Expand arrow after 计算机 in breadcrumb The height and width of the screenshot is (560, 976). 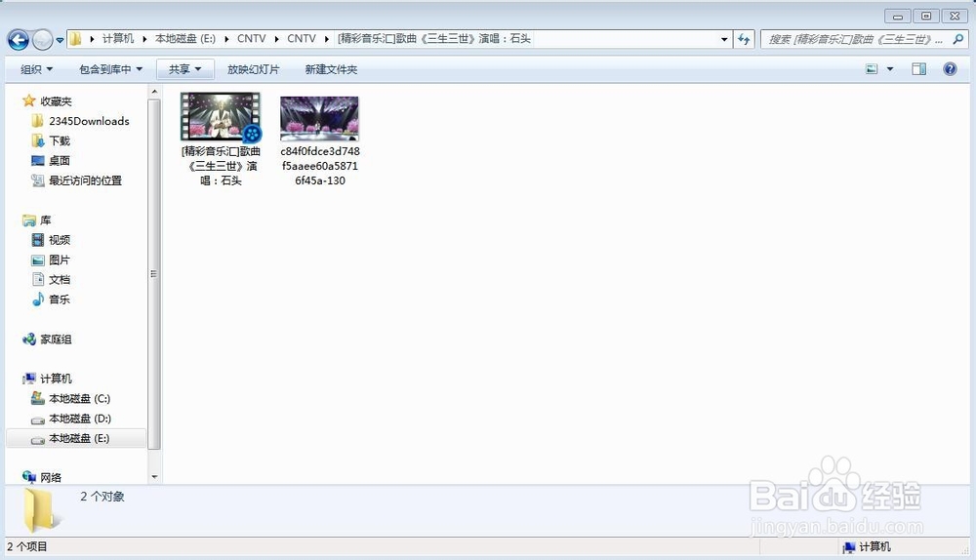144,39
